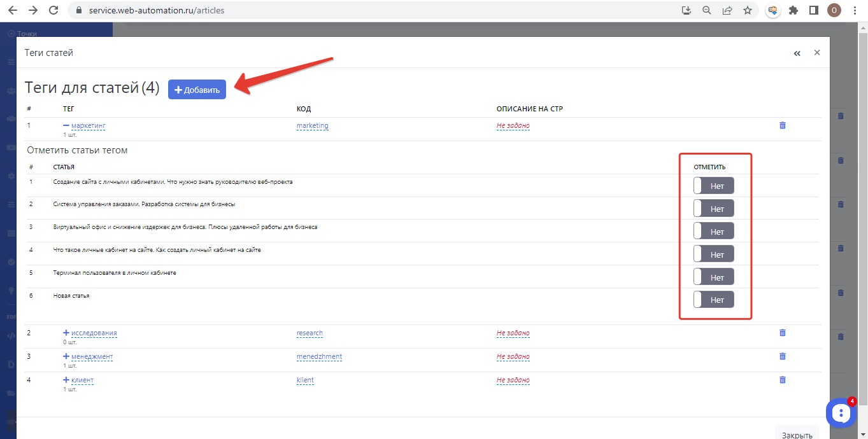Reload the page in browser
868x439 pixels.
click(53, 10)
